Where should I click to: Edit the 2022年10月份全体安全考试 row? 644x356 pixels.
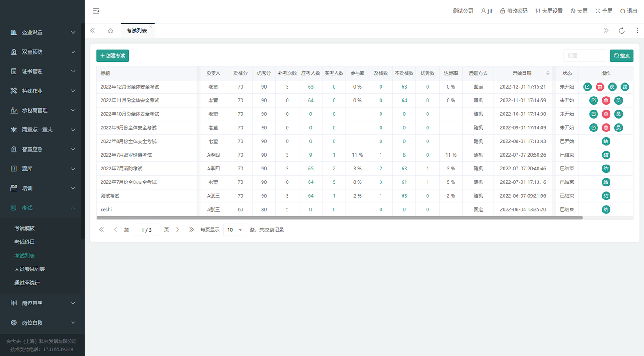[x=593, y=114]
